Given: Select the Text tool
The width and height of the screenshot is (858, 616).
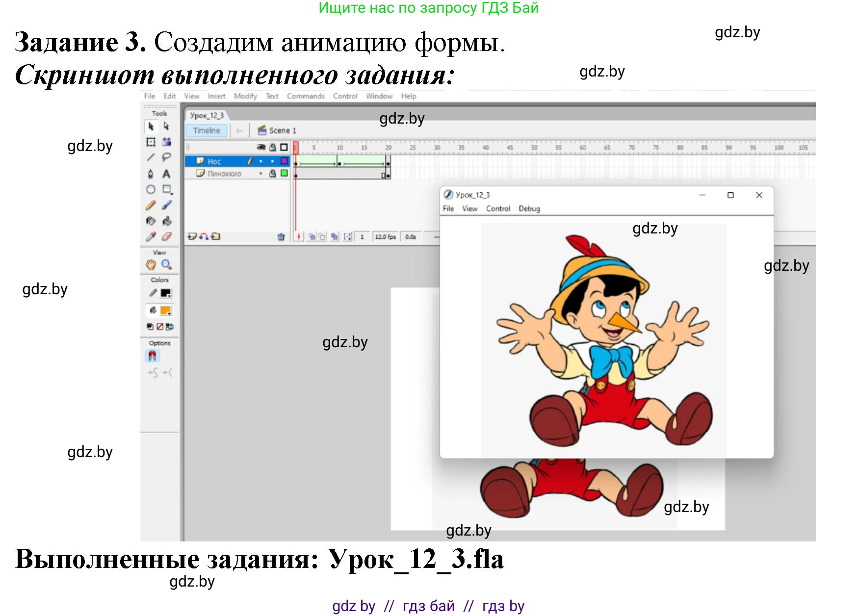Looking at the screenshot, I should (166, 174).
